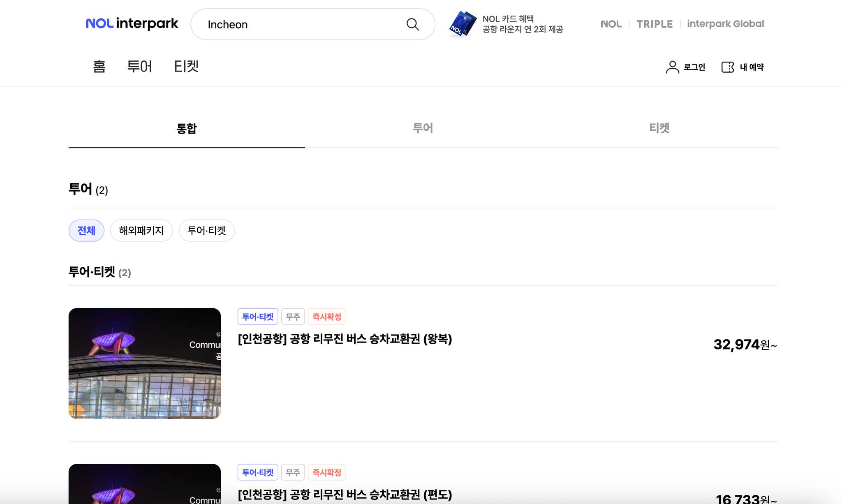This screenshot has height=504, width=842.
Task: Switch to the 티켓 results tab
Action: (659, 128)
